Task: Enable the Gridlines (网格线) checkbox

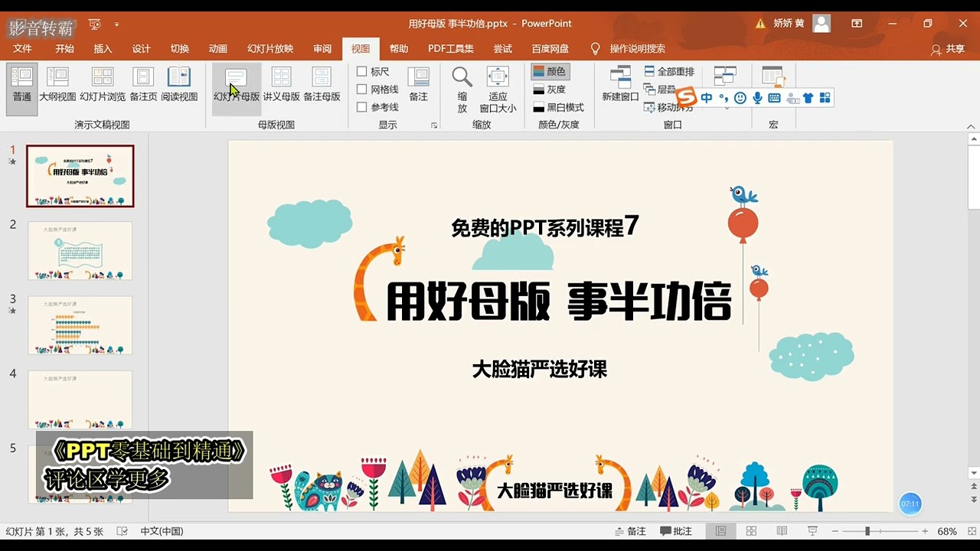Action: tap(362, 90)
